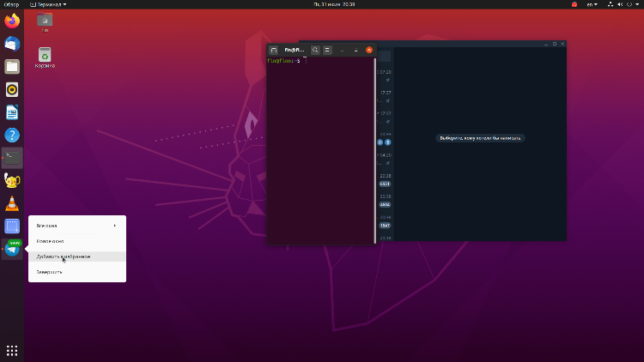Open the terminal hamburger menu
The height and width of the screenshot is (362, 644).
(327, 50)
